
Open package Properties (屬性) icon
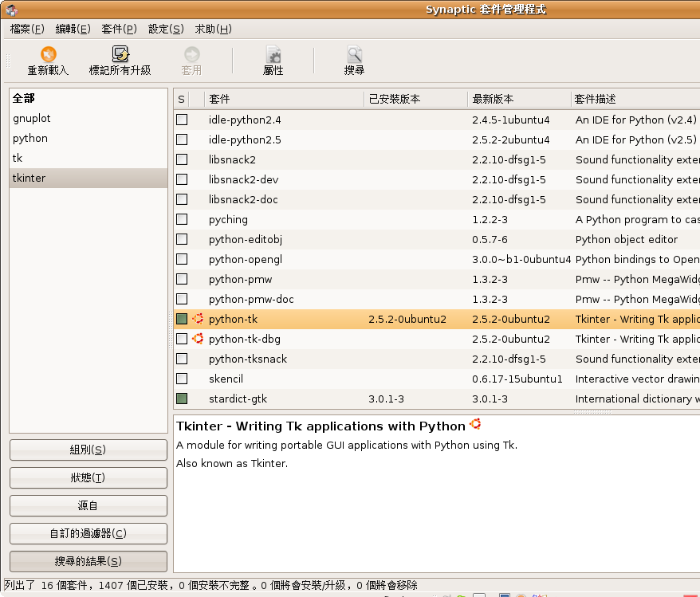(273, 54)
